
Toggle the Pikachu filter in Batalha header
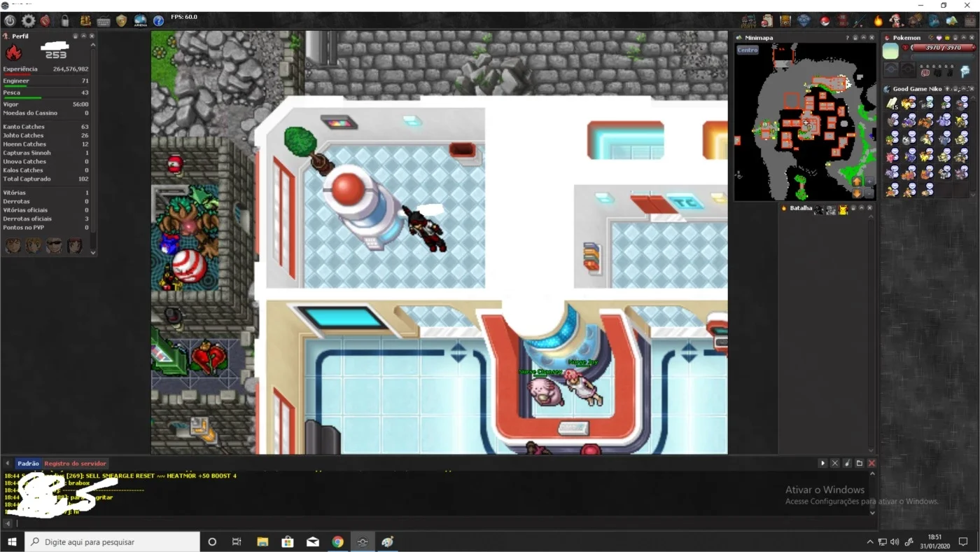coord(843,209)
